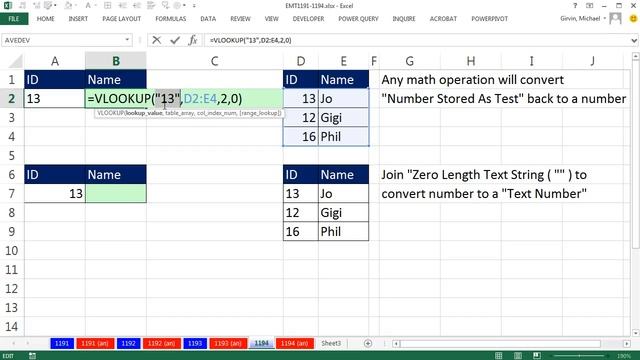Click the smiley feedback icon

point(633,19)
